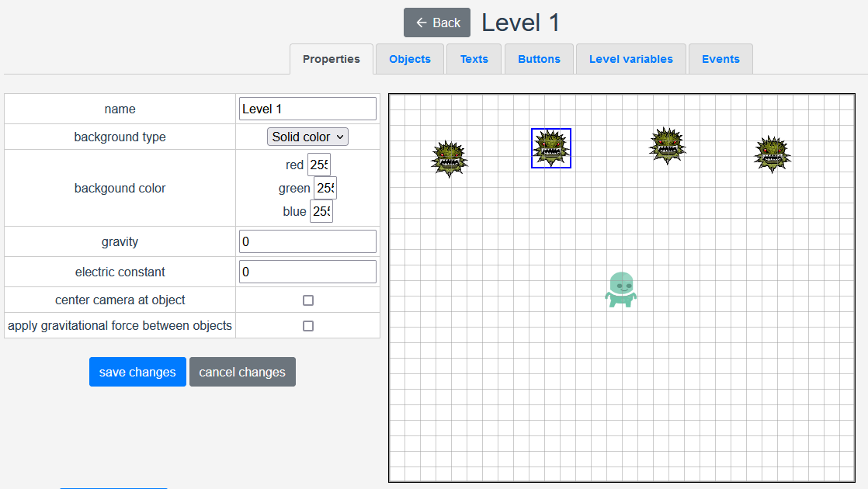
Task: Toggle apply gravitational force between objects
Action: tap(308, 326)
